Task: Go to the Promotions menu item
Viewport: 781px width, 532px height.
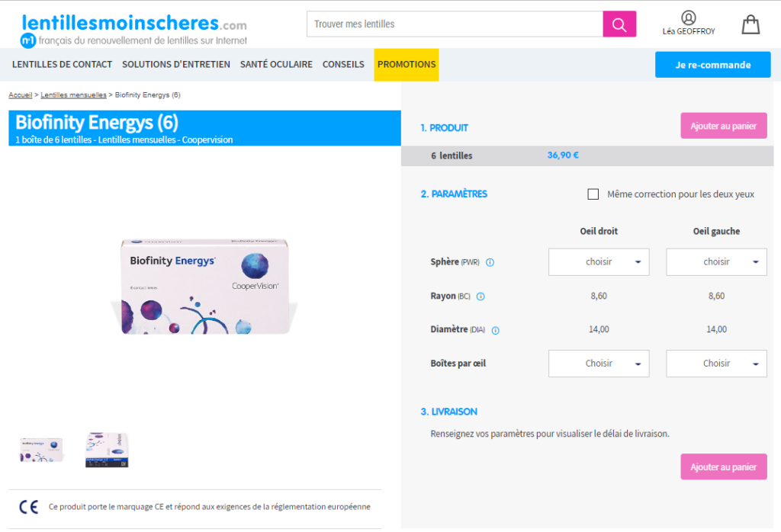Action: [407, 65]
